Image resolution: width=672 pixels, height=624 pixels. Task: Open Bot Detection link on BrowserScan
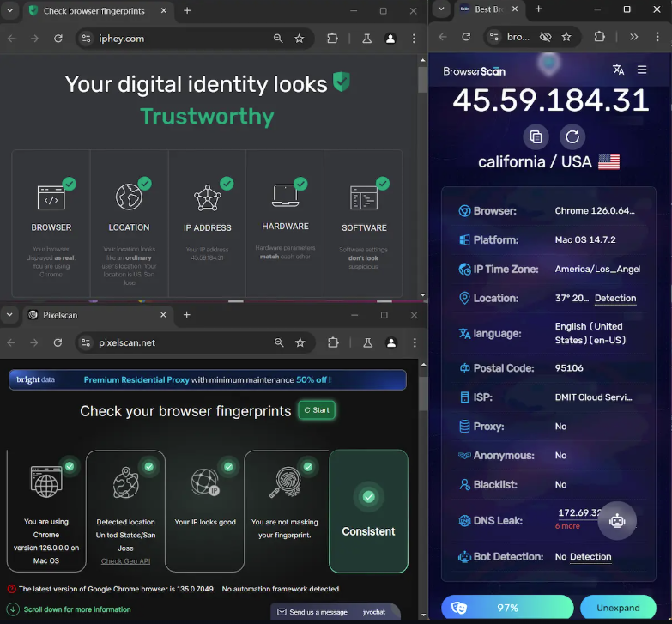tap(590, 557)
